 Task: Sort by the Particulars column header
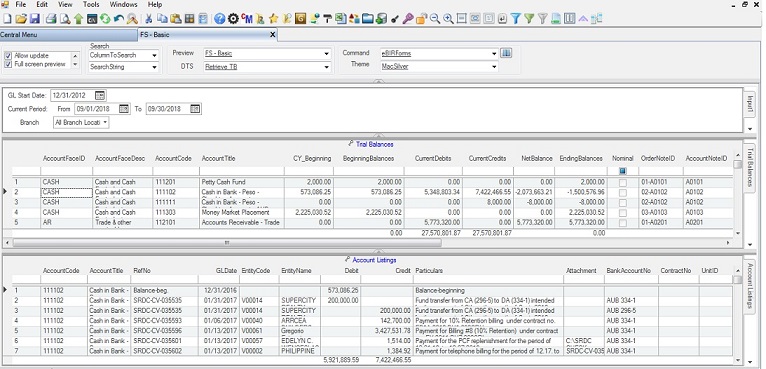tap(429, 270)
